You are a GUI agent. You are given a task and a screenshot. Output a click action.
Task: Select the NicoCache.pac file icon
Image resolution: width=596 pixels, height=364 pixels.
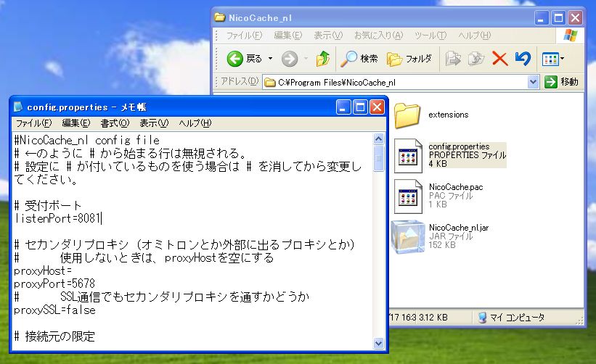point(408,197)
